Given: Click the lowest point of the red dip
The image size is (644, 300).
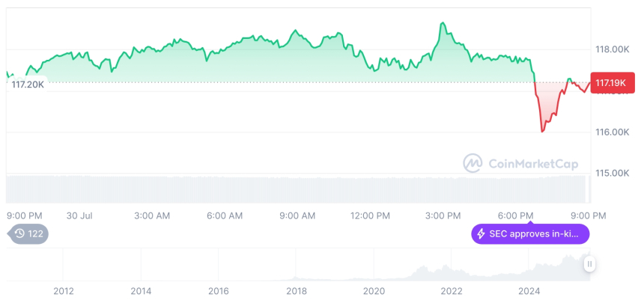Looking at the screenshot, I should (x=542, y=131).
